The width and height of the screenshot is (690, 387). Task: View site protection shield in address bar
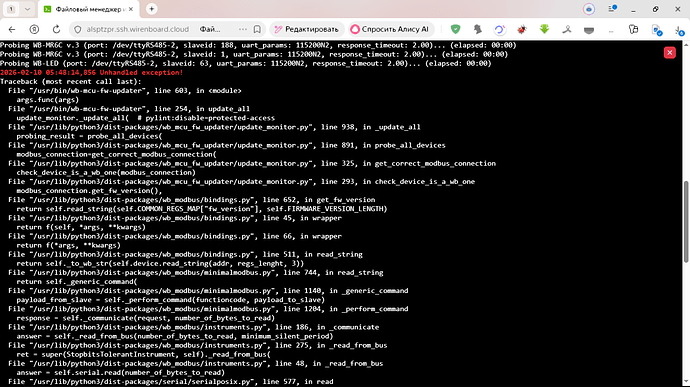[77, 29]
